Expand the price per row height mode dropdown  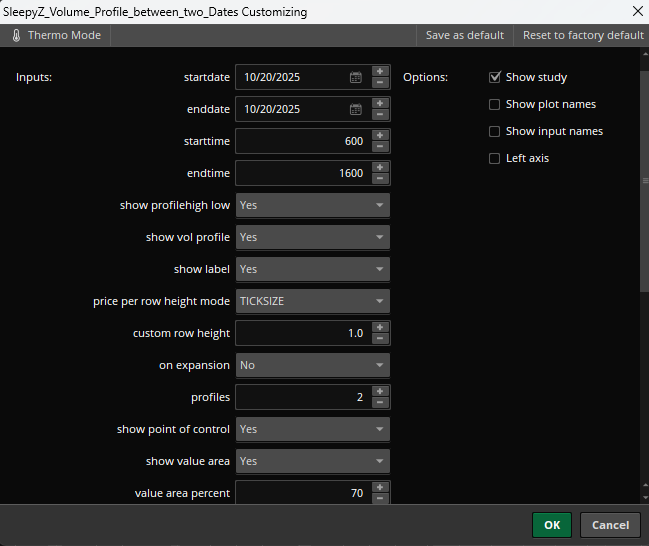(312, 301)
